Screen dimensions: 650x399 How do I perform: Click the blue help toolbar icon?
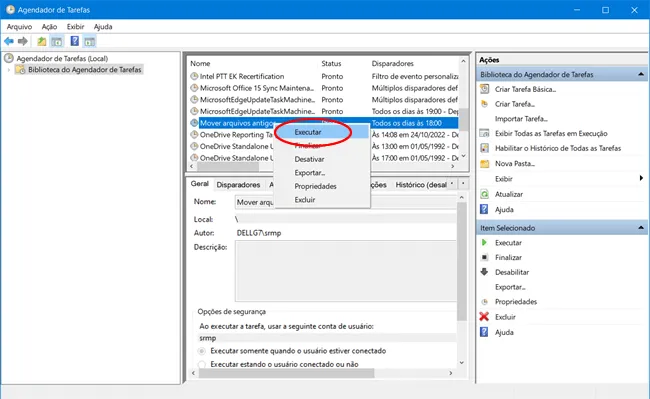click(75, 41)
